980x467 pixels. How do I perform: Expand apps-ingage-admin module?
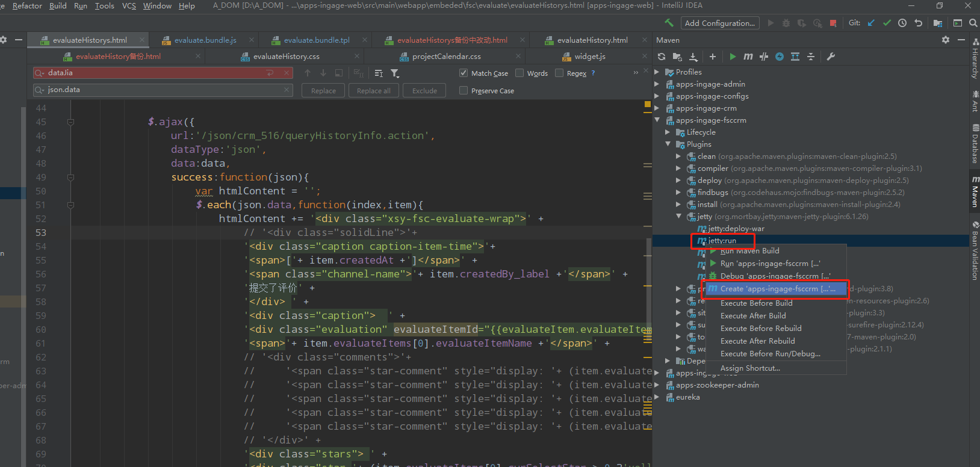(x=657, y=84)
